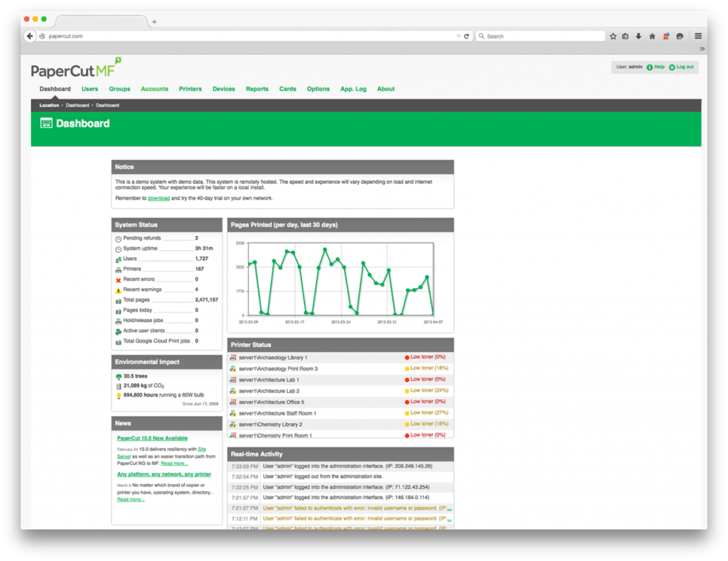The image size is (728, 561).
Task: Expand the URL bar history dropdown arrow
Action: (x=458, y=36)
